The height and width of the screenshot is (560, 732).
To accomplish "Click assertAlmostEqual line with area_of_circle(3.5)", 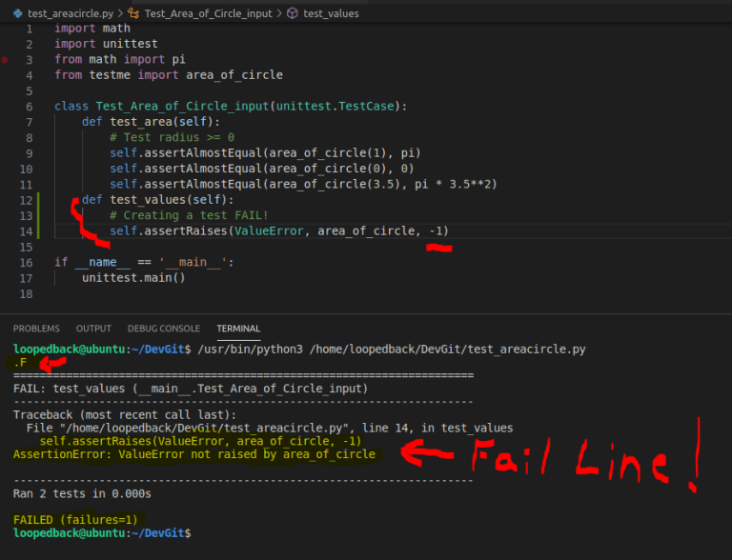I will point(303,185).
